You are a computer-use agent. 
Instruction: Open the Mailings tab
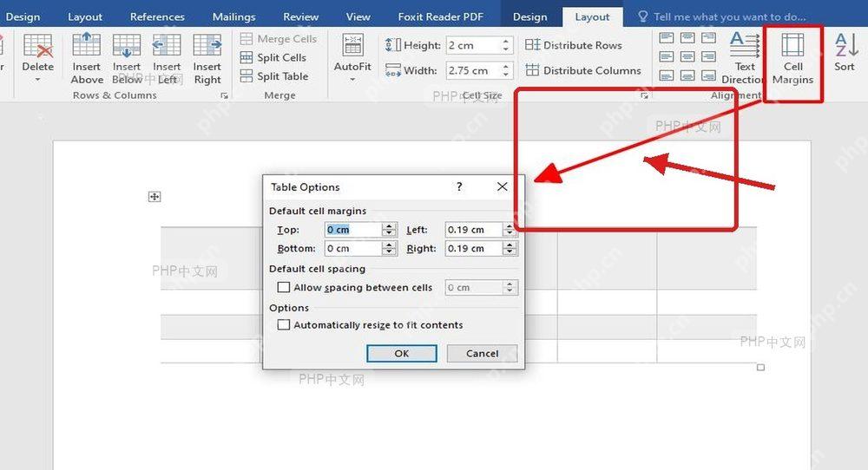click(x=233, y=16)
